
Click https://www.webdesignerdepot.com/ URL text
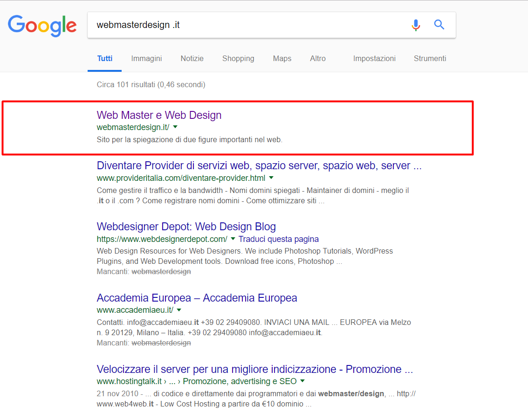(x=162, y=239)
